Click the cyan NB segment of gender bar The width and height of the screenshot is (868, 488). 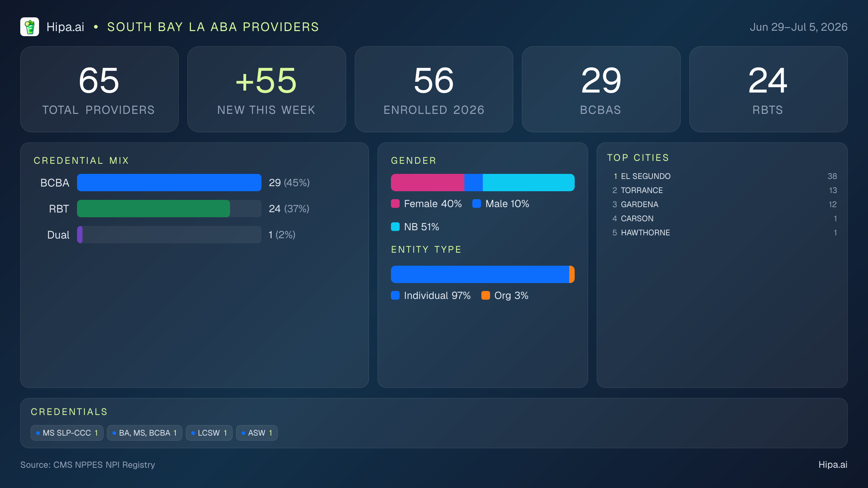pyautogui.click(x=528, y=183)
